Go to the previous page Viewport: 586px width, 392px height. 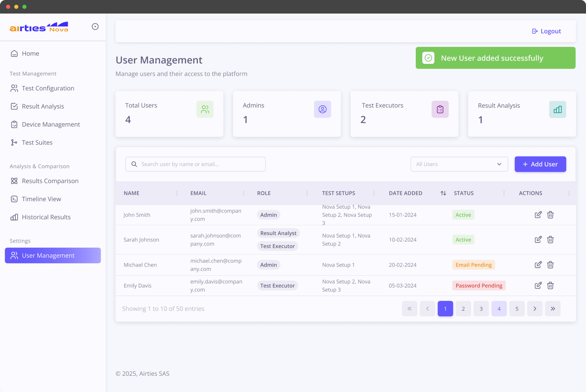428,309
